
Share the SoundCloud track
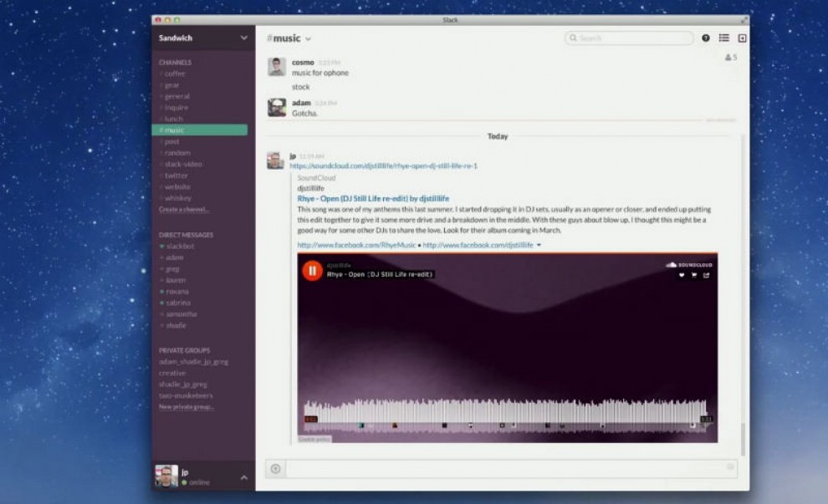pos(707,275)
